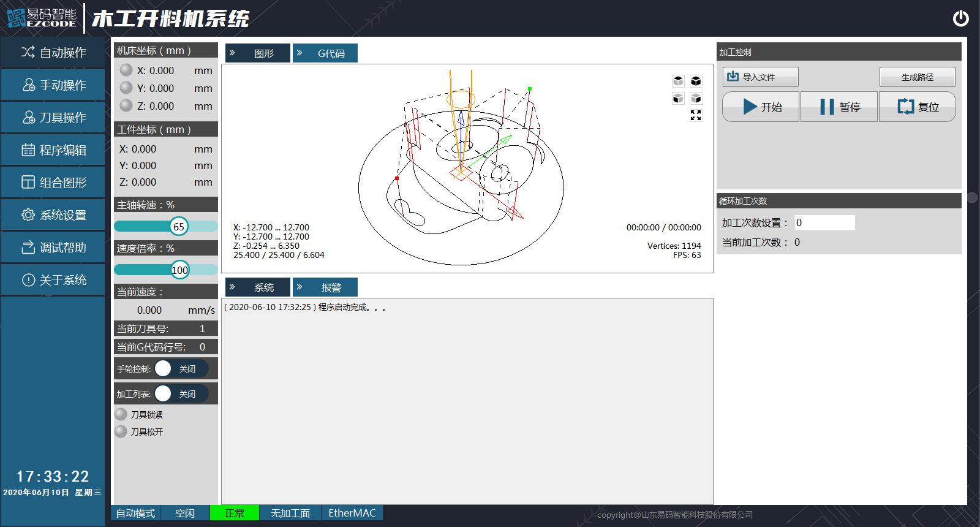This screenshot has height=527, width=980.
Task: Toggle the 加工列表 switch
Action: [x=181, y=394]
